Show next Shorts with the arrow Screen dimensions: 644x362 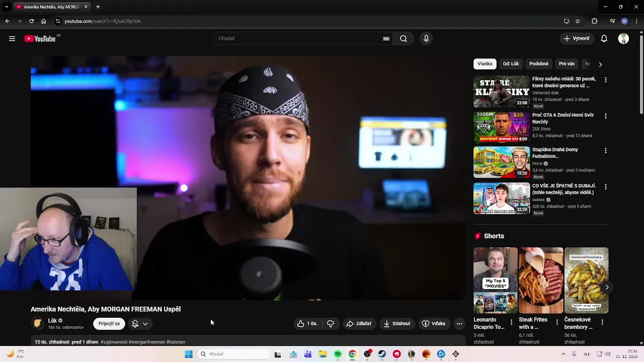607,287
